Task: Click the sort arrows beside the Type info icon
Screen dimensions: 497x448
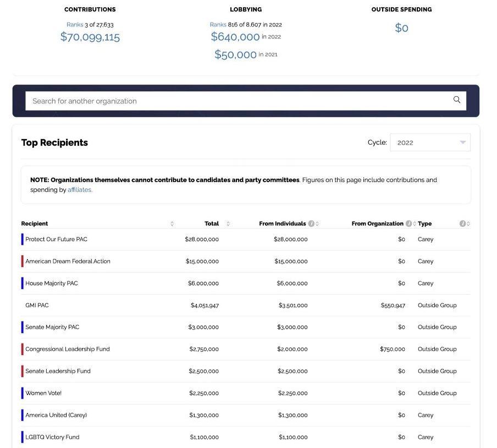Action: tap(468, 224)
